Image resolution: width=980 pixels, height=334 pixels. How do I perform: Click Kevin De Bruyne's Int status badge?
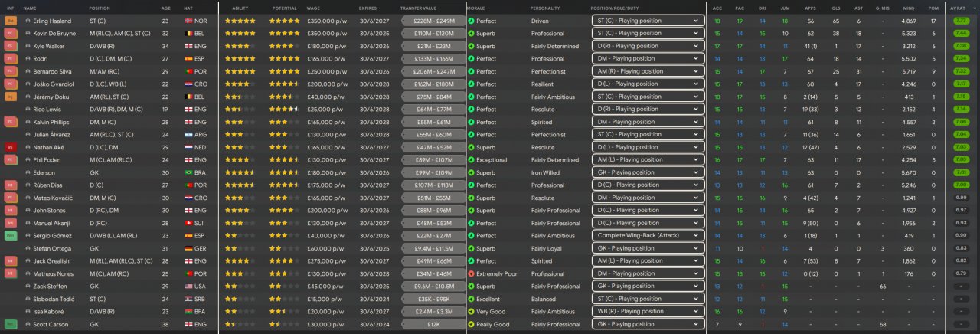11,34
